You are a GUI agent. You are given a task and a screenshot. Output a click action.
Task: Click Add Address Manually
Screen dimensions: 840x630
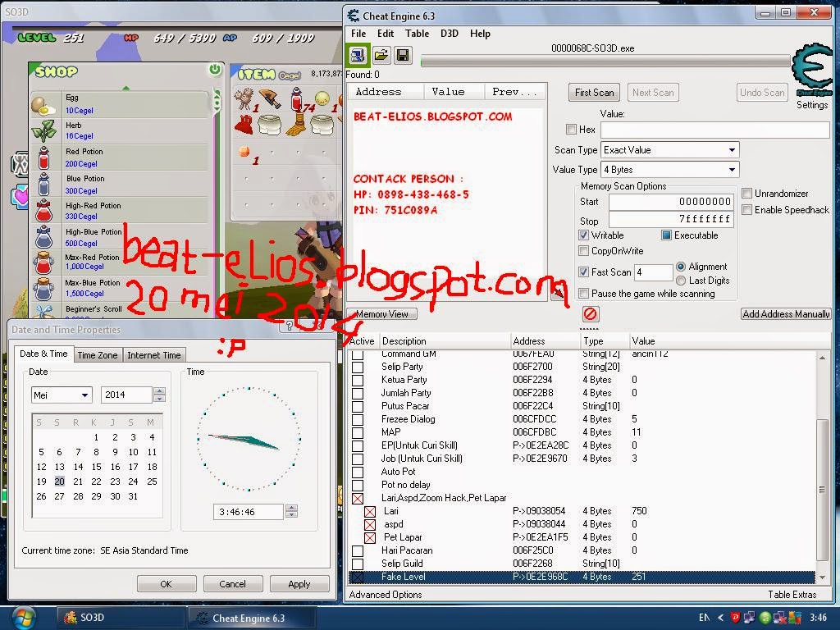786,314
